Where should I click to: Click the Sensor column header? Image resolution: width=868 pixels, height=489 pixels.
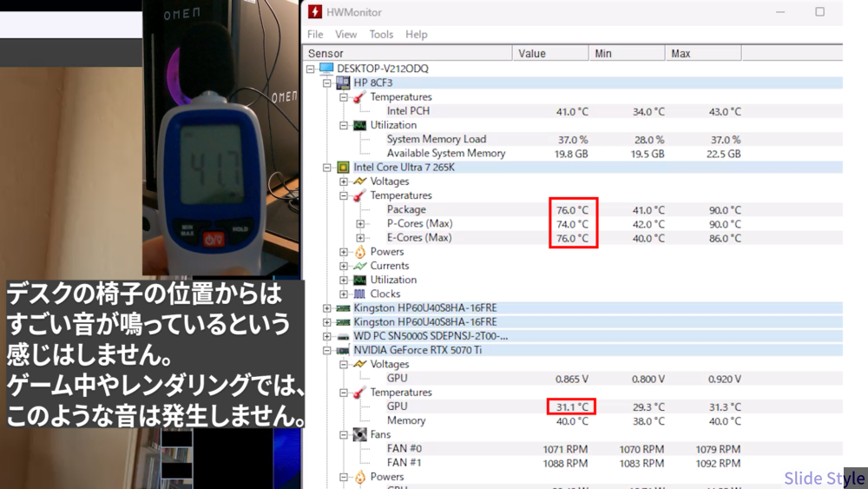[x=407, y=53]
